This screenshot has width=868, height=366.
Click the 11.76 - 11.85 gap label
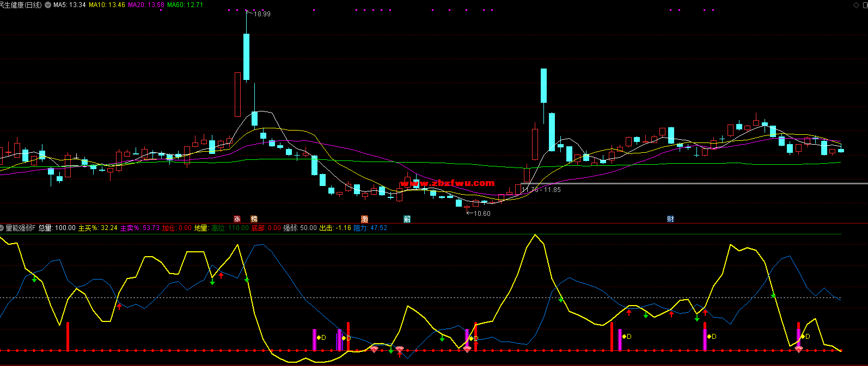541,190
